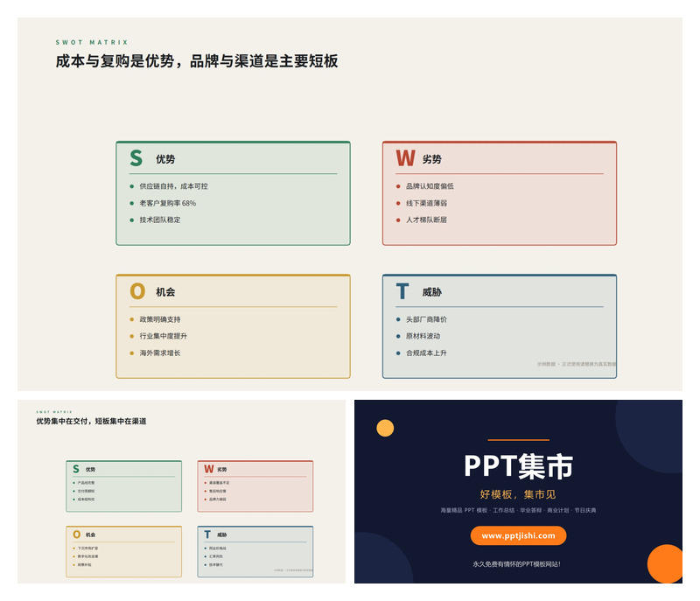700x601 pixels.
Task: Click the bullet text 原材料波动
Action: tap(423, 336)
